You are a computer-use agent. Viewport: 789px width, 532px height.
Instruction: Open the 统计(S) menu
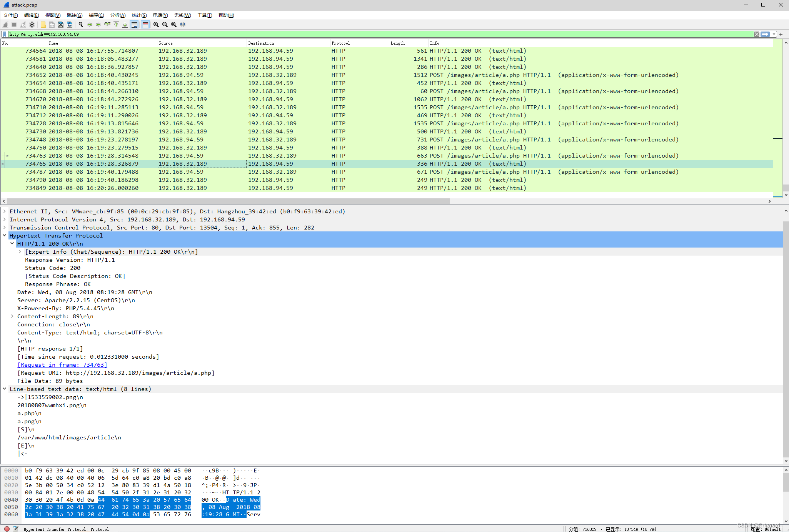click(139, 15)
